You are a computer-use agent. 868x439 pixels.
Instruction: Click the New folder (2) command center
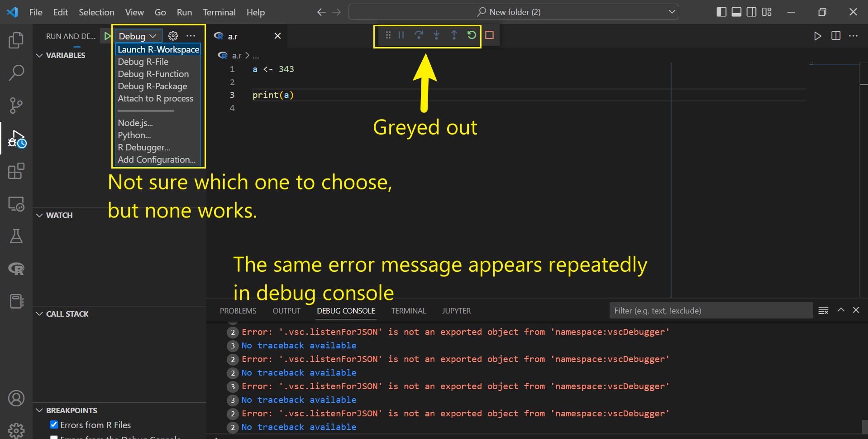pos(514,12)
